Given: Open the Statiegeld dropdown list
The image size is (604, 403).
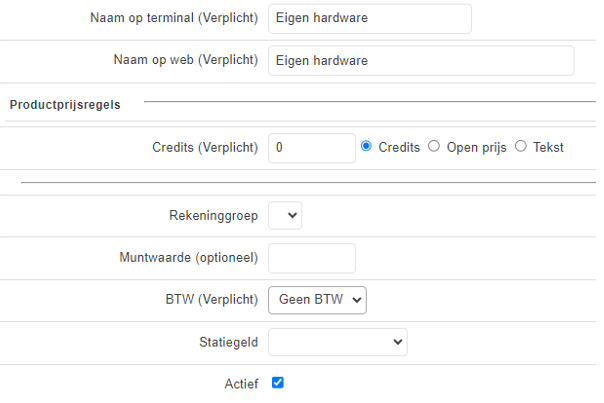Looking at the screenshot, I should point(337,342).
